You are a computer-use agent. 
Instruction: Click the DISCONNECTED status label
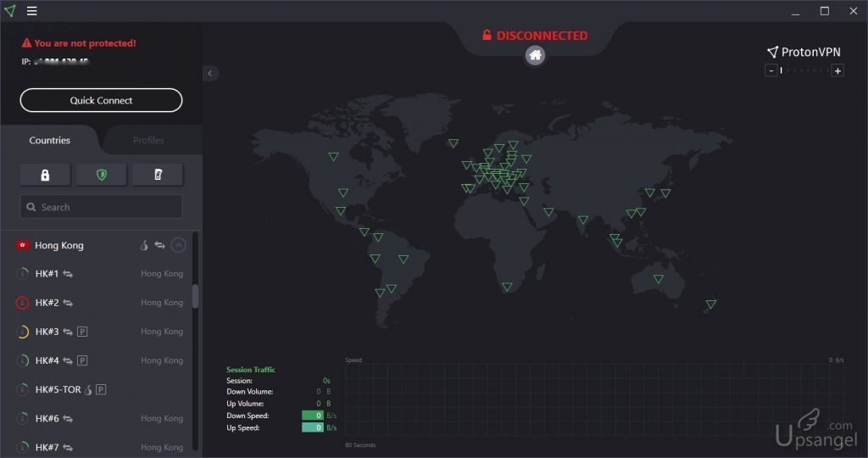coord(542,36)
